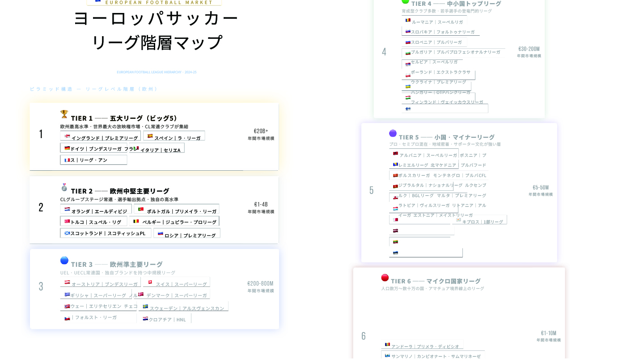Viewport: 644px width, 362px height.
Task: Click the silver medal icon beside TIER 2
Action: 64,187
